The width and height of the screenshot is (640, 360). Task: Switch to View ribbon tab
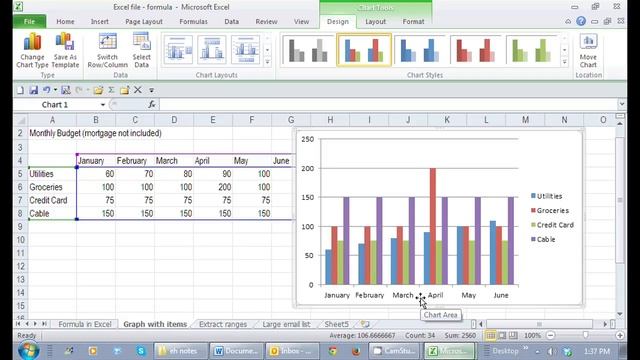coord(302,22)
